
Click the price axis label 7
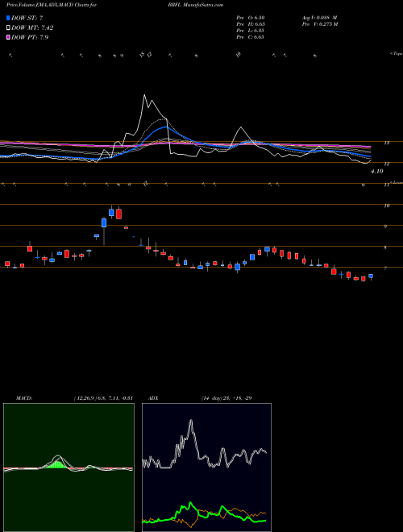[x=385, y=268]
